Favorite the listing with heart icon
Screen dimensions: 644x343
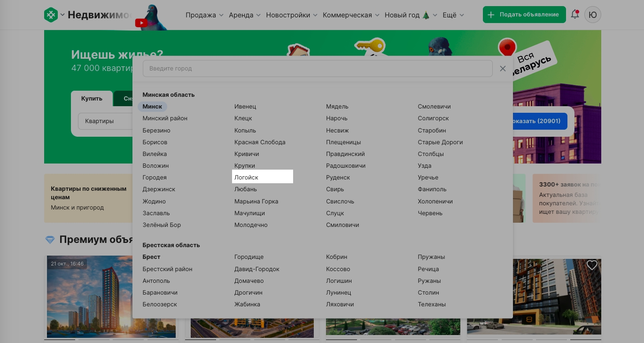click(x=592, y=265)
